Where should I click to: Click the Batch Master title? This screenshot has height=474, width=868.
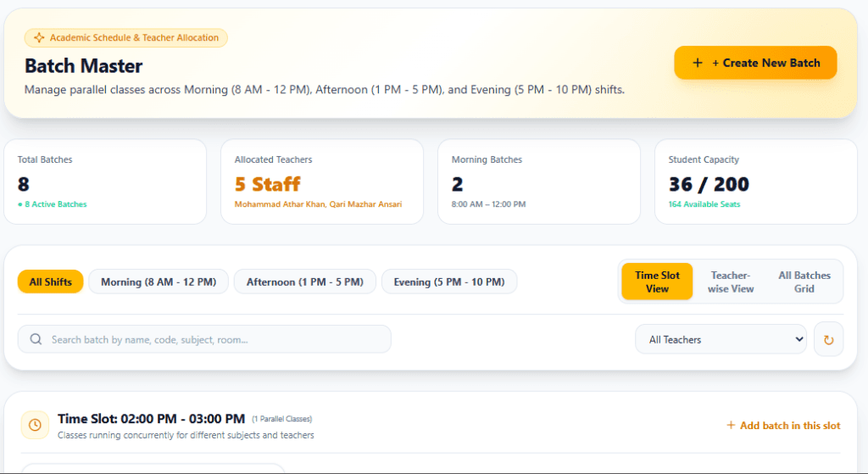point(84,66)
